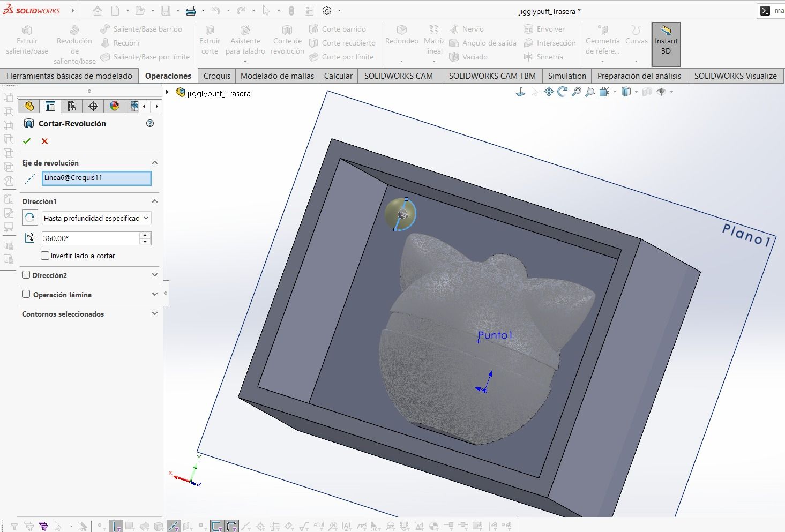Click the Print icon
This screenshot has height=532, width=785.
[x=191, y=11]
